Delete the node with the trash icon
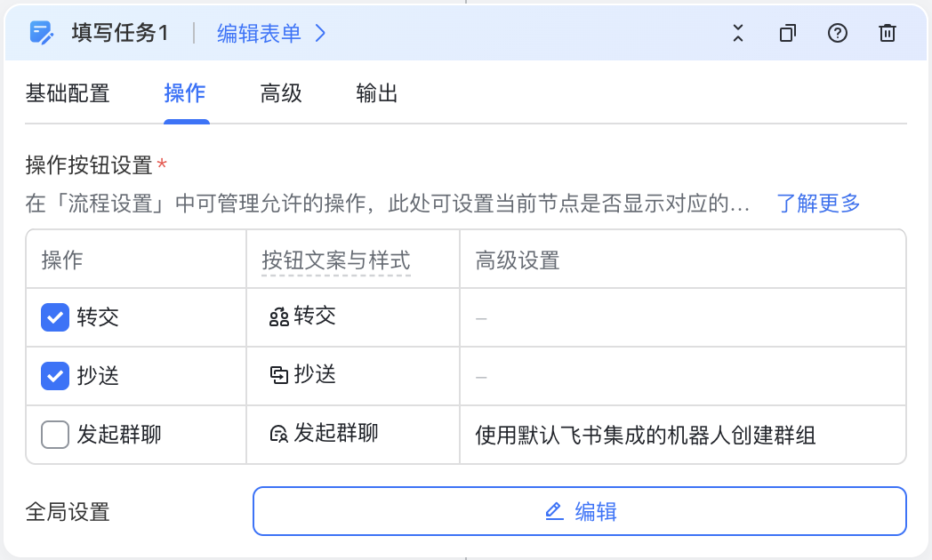The height and width of the screenshot is (560, 932). coord(888,33)
